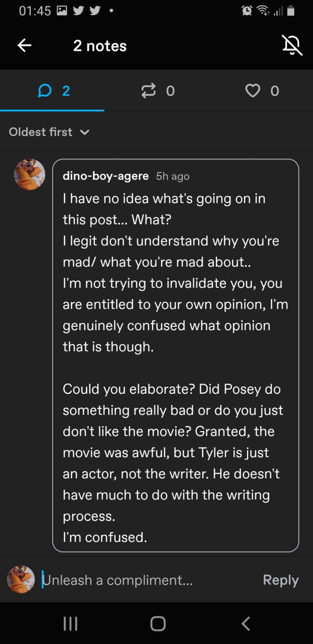Open the replies tab with speech bubble
Screen dimensions: 313x644
pyautogui.click(x=53, y=91)
